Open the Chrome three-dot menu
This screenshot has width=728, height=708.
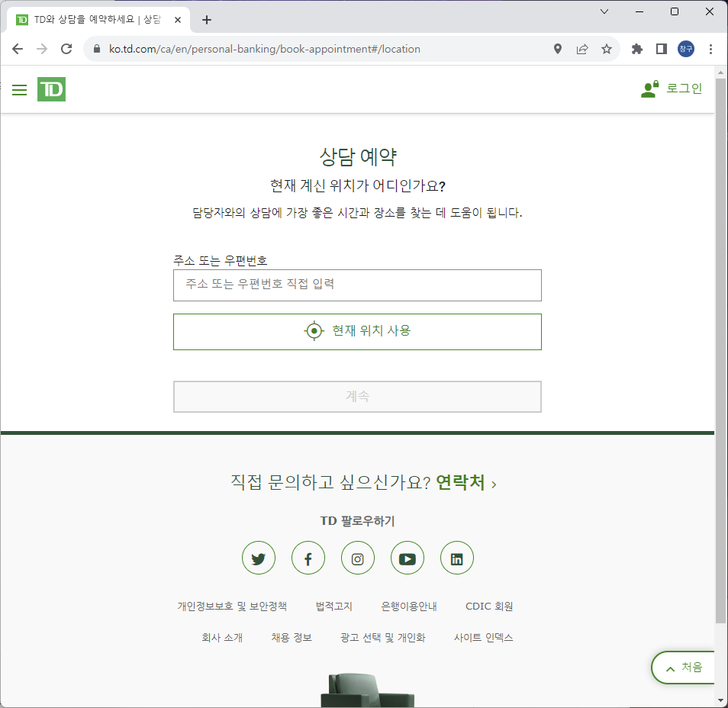710,49
